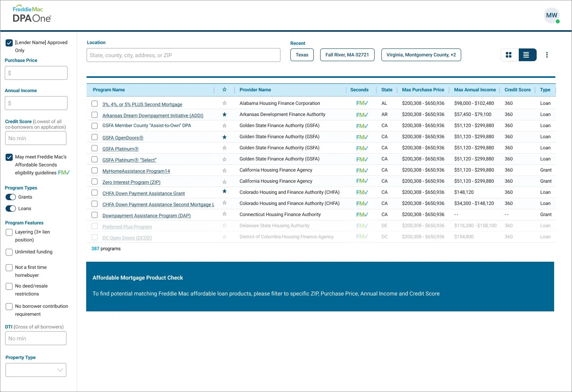Click the Annual Income input
Screen dimensions: 572x392
click(x=36, y=103)
